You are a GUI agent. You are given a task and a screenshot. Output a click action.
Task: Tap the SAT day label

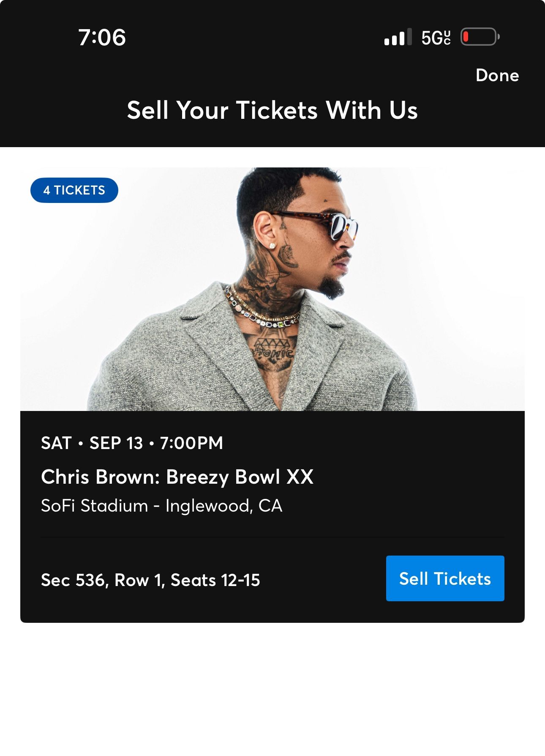56,443
